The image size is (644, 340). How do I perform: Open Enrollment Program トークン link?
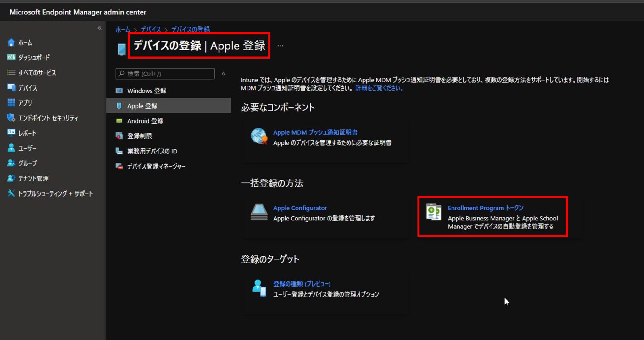[486, 208]
